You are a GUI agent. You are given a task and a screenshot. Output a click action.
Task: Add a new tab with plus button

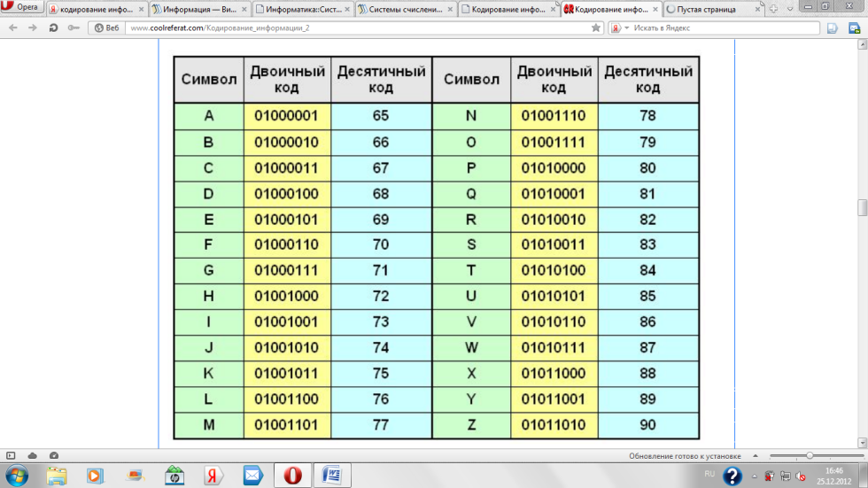773,9
